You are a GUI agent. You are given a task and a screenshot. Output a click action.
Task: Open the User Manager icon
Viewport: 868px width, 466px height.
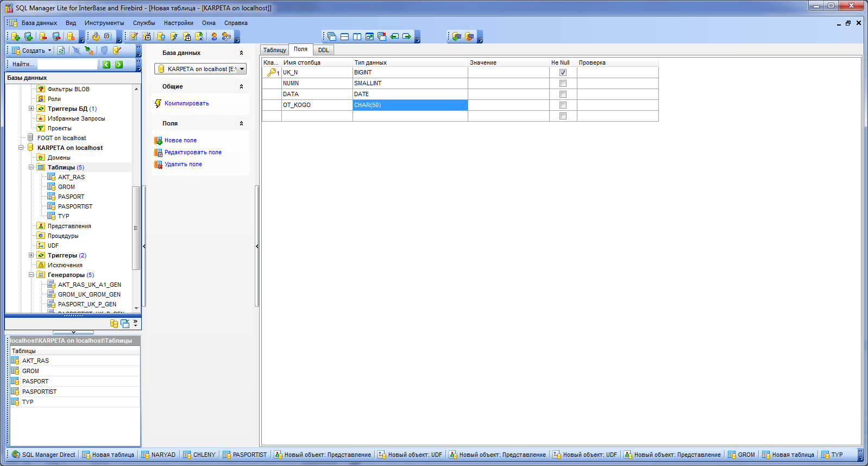coord(214,36)
